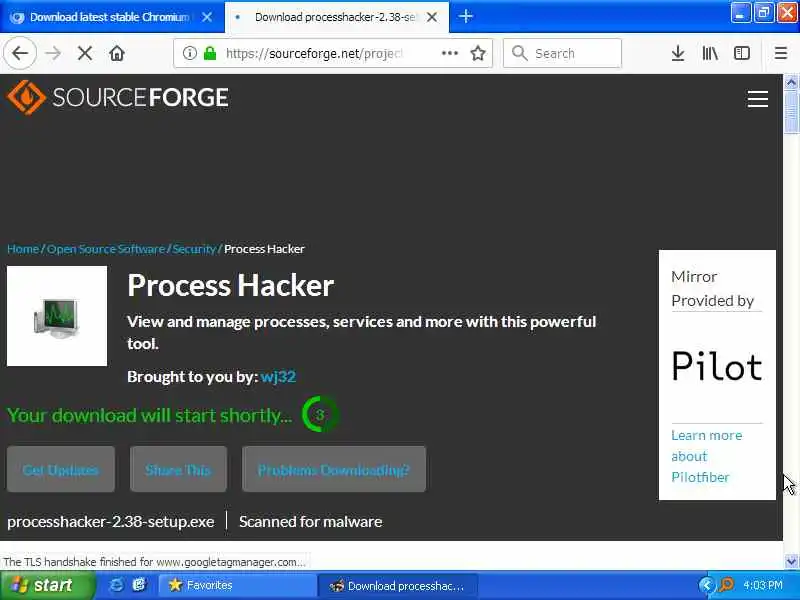
Task: Click the vertical scrollbar thumb
Action: click(x=791, y=111)
